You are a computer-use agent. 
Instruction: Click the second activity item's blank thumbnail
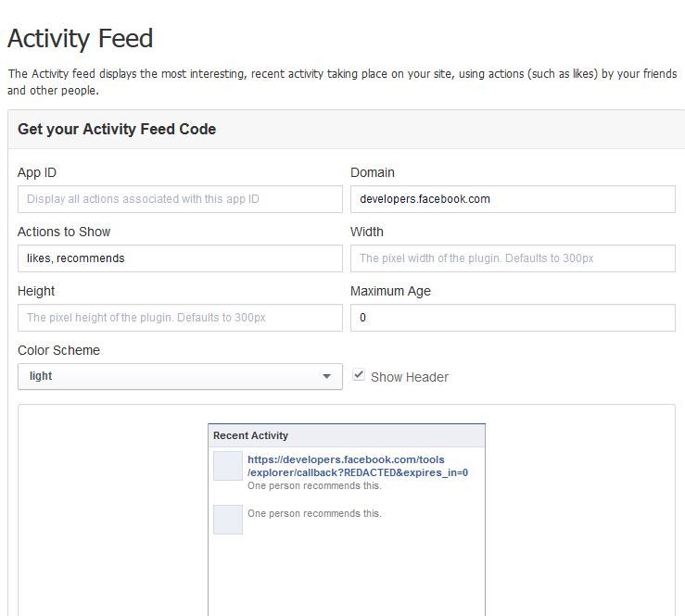[228, 520]
